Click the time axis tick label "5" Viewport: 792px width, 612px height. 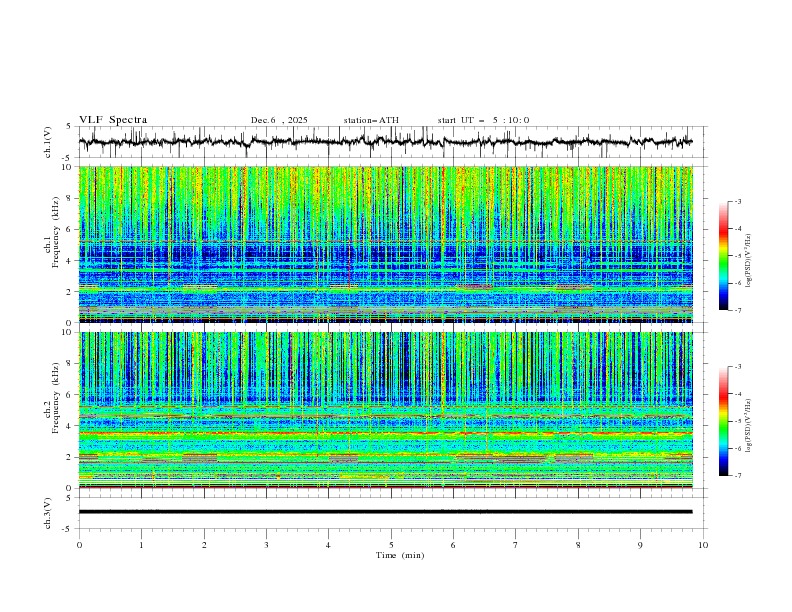click(x=391, y=545)
